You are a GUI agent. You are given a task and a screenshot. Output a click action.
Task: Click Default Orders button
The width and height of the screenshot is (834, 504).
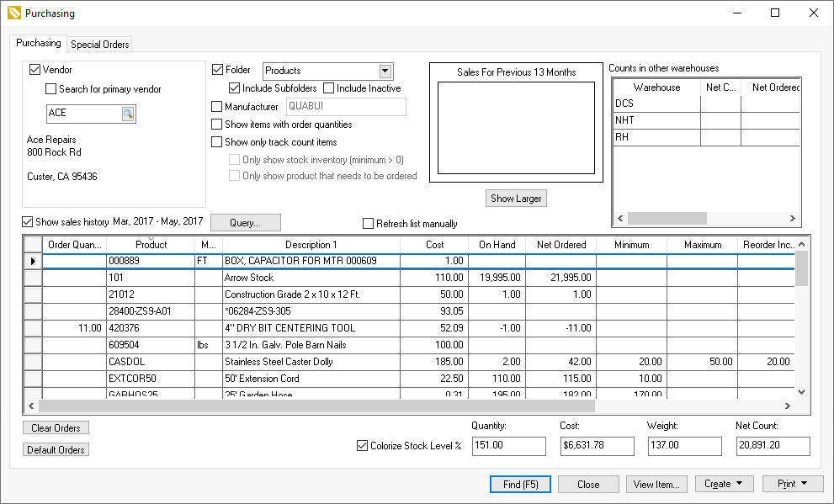tap(56, 450)
